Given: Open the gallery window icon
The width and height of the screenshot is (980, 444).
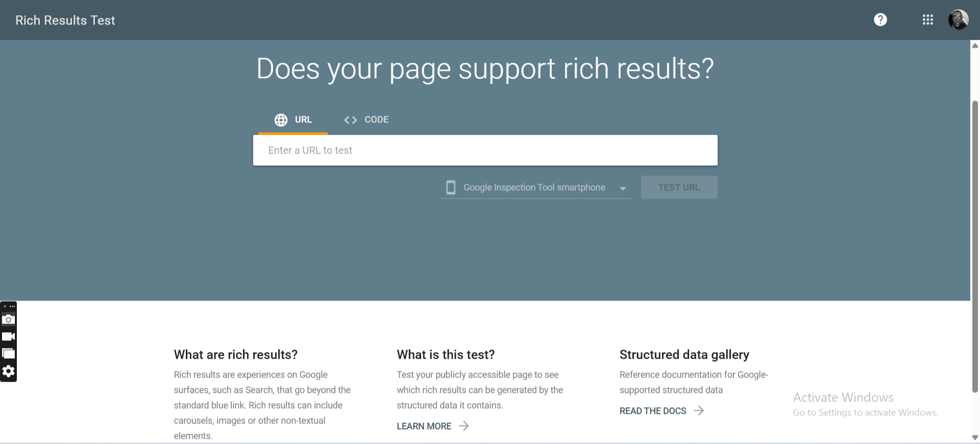Looking at the screenshot, I should [9, 354].
